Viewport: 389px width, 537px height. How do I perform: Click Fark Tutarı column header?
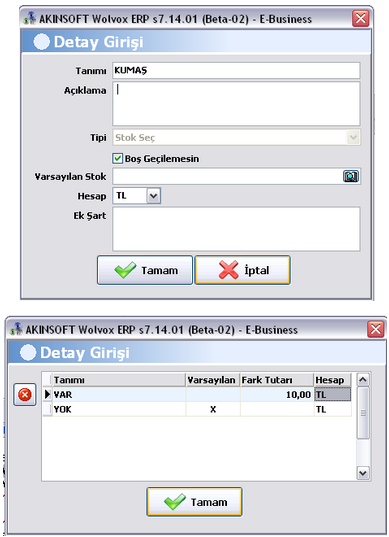[x=277, y=380]
